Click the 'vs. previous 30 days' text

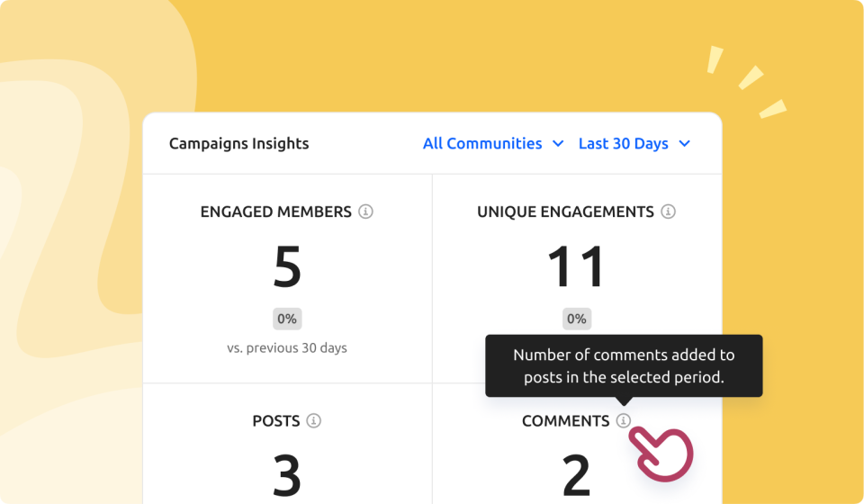coord(287,347)
